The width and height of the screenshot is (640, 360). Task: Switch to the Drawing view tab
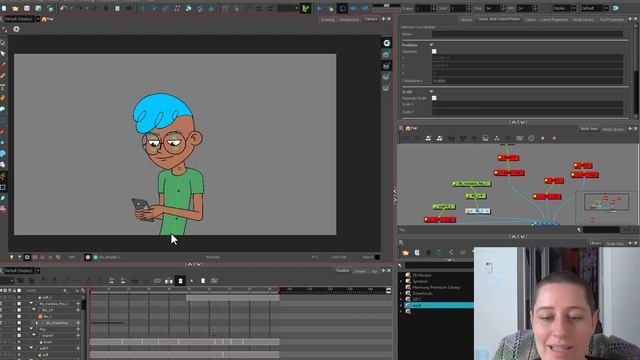[327, 19]
